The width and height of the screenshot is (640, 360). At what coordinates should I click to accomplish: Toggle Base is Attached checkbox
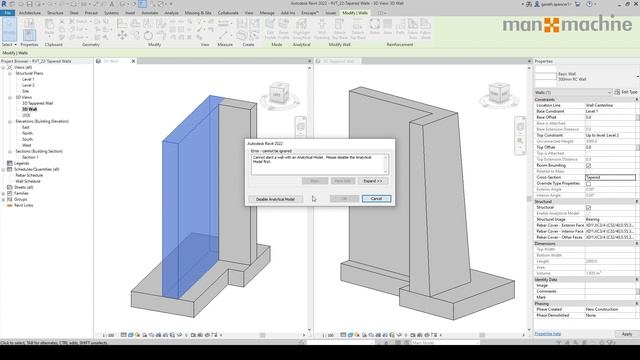(588, 123)
